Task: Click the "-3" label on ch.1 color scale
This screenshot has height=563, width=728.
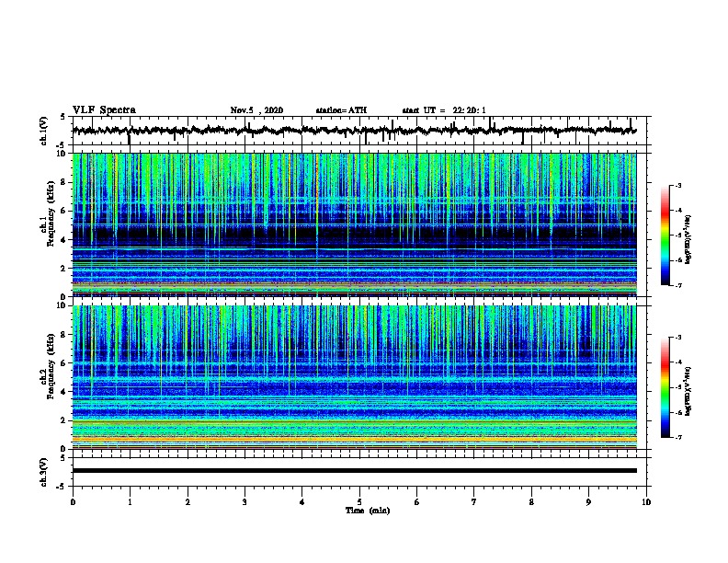Action: 677,186
